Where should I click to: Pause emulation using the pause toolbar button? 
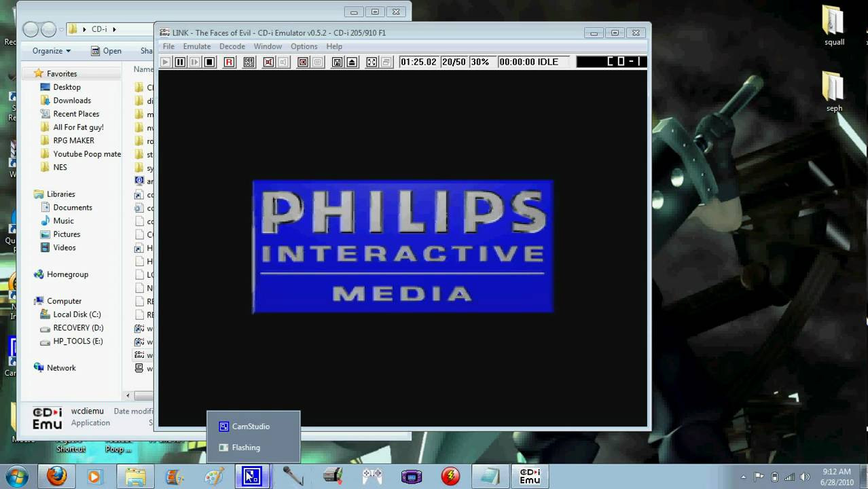[x=180, y=62]
